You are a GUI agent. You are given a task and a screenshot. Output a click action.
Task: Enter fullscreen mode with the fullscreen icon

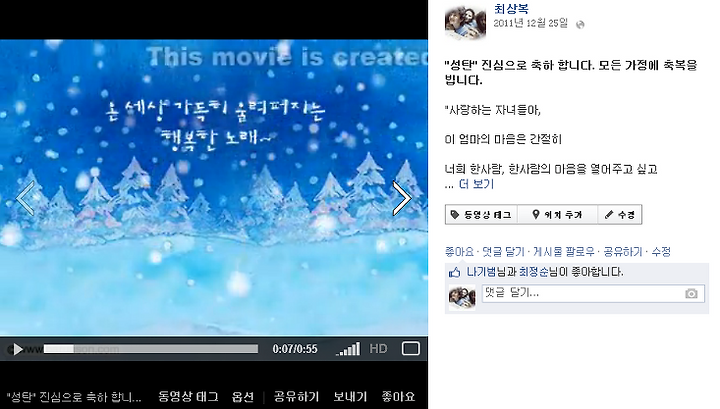pyautogui.click(x=411, y=349)
